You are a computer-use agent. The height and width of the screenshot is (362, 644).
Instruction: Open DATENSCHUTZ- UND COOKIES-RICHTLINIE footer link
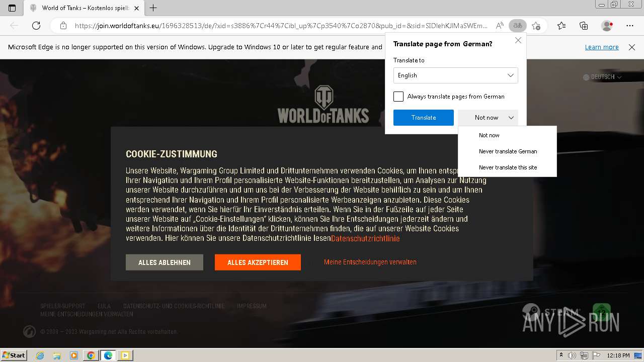(174, 306)
